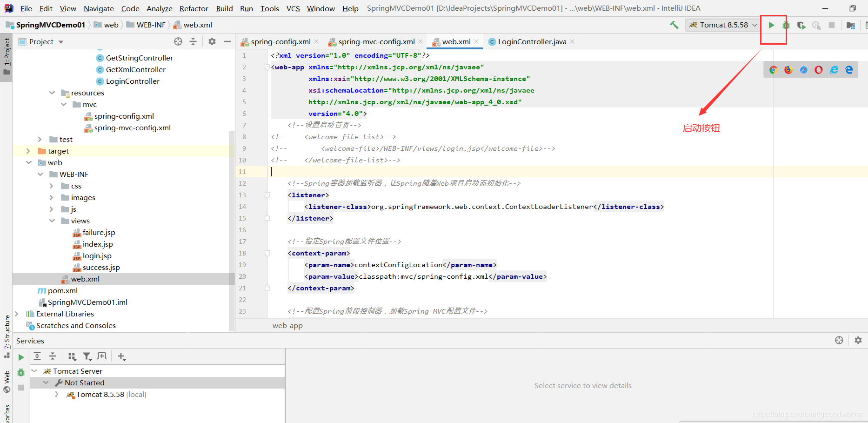Screen dimensions: 868x423
Task: Click the Stop square button in main toolbar
Action: pyautogui.click(x=832, y=25)
